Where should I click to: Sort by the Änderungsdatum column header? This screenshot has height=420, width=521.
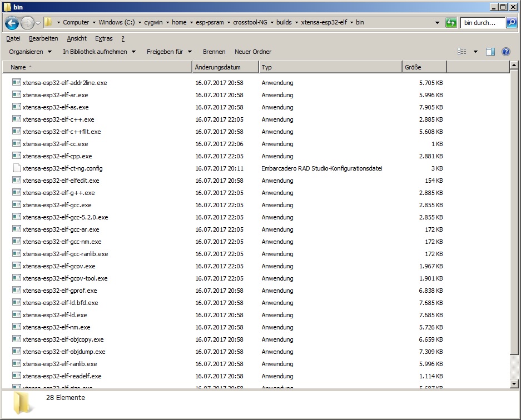coord(226,67)
